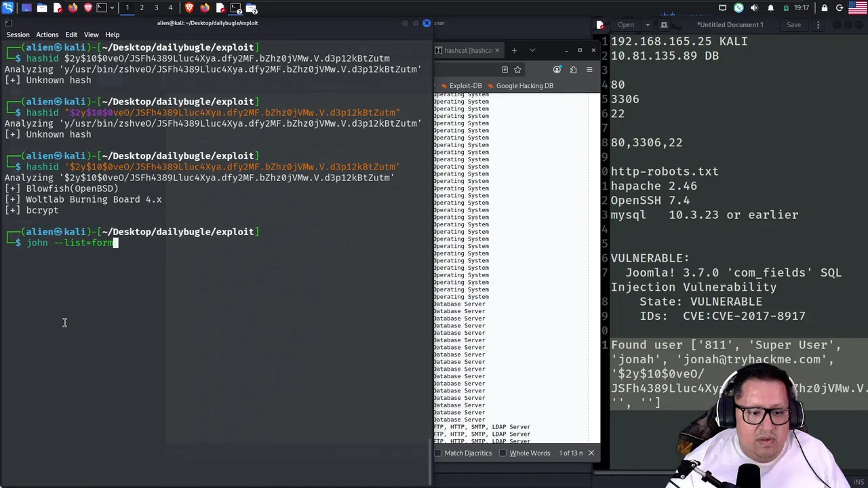Bookmark this page with star icon
This screenshot has height=488, width=868.
point(517,69)
